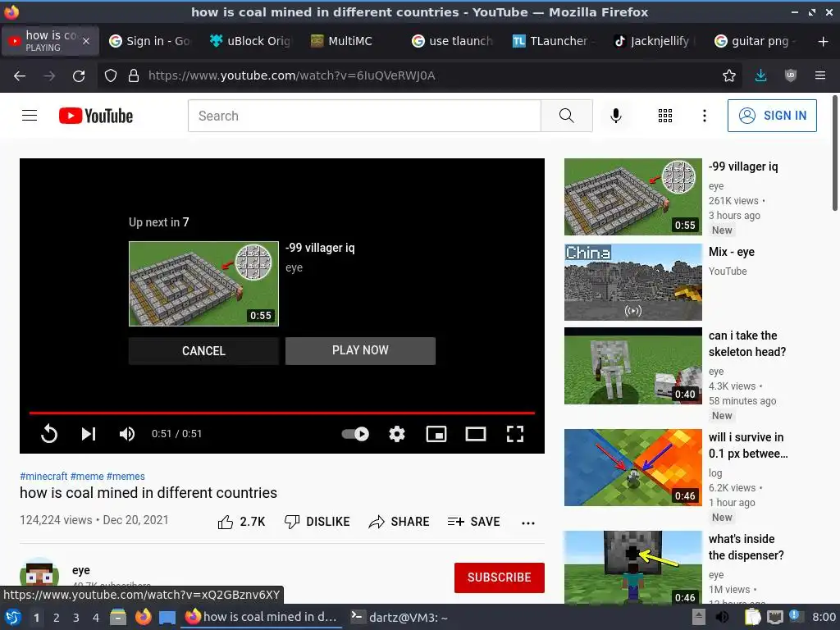Screen dimensions: 840x630
Task: Open YouTube hamburger guide menu
Action: 30,116
